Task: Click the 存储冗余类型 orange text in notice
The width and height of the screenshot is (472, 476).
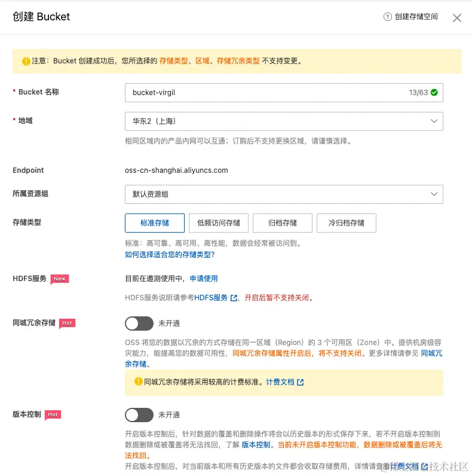Action: pos(238,61)
